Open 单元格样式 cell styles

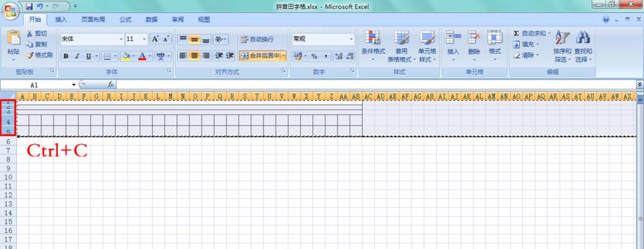tap(427, 46)
